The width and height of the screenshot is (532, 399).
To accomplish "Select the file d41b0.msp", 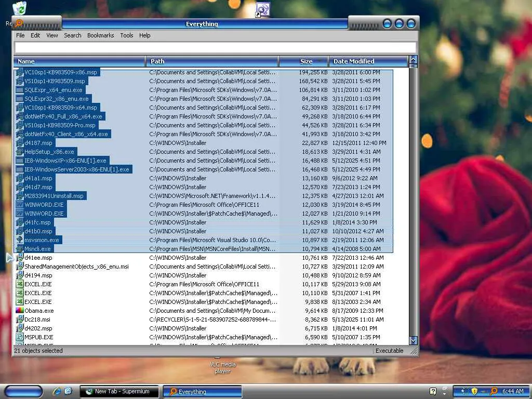I will pyautogui.click(x=38, y=231).
